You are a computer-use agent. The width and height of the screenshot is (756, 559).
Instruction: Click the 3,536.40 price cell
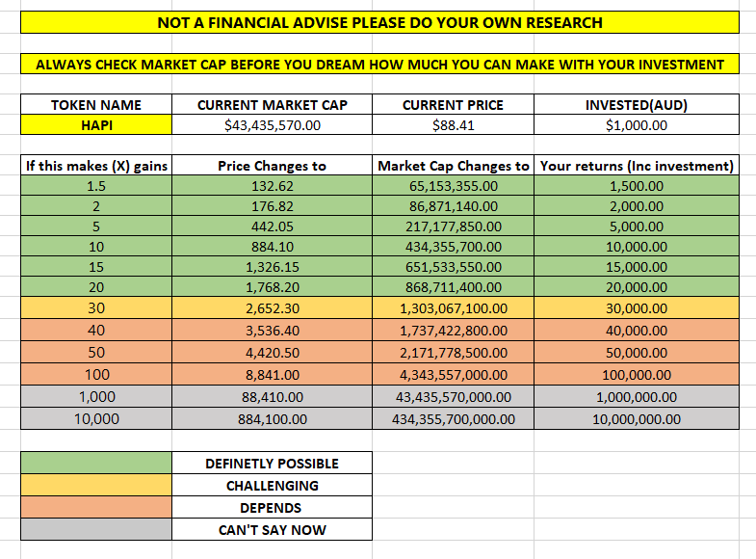[272, 330]
